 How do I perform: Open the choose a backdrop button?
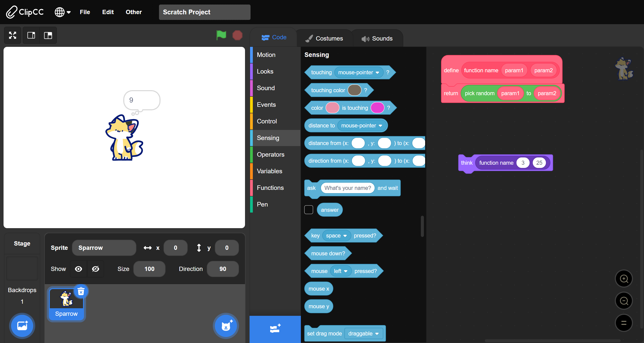[22, 326]
